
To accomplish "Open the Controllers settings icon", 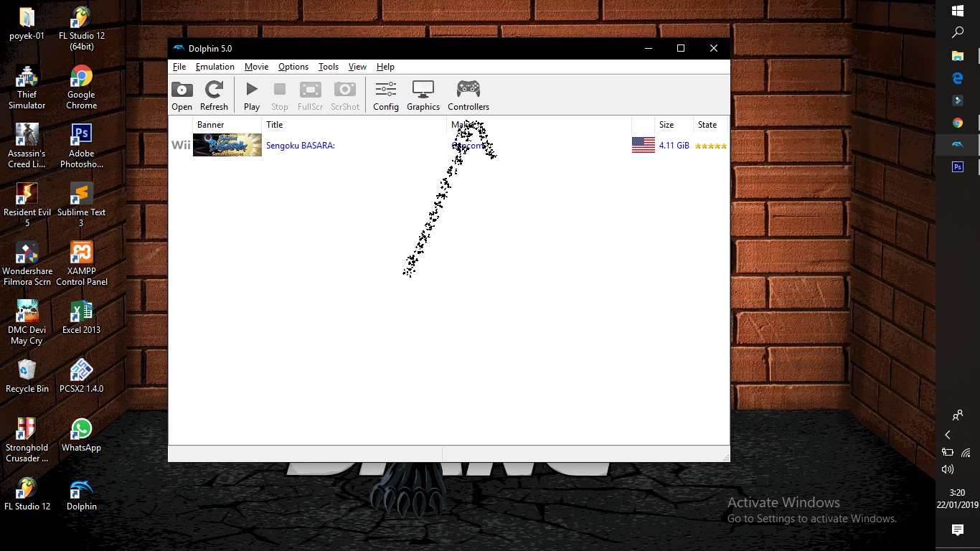I will [468, 96].
